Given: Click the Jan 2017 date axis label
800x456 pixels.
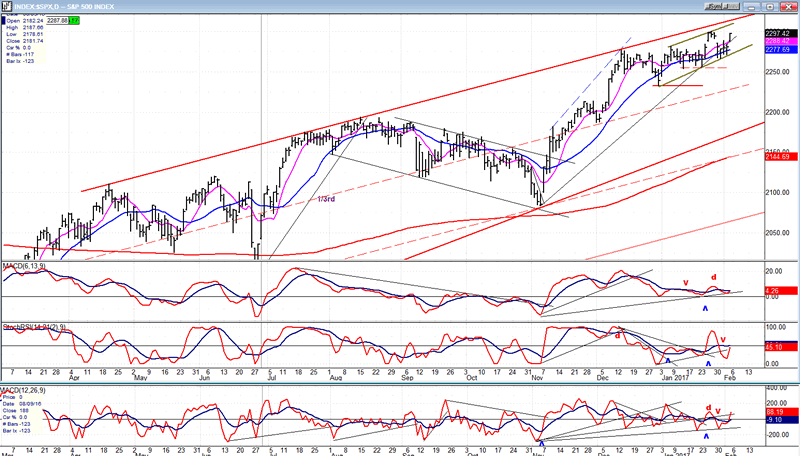Looking at the screenshot, I should click(x=675, y=378).
